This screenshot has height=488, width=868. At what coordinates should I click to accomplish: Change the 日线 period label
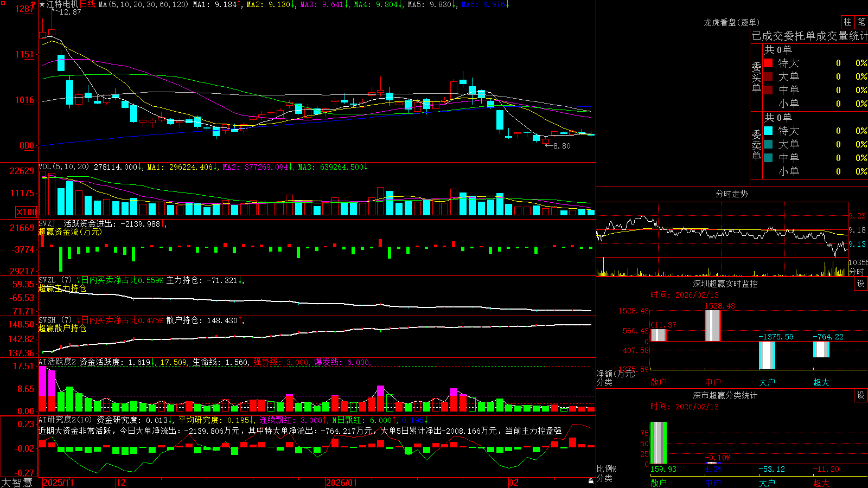coord(88,4)
